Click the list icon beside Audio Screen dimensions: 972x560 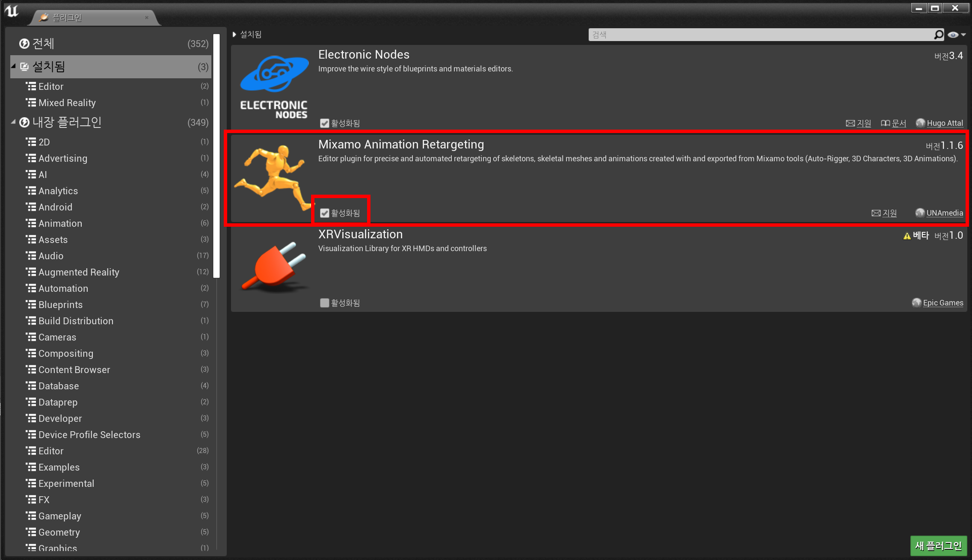point(31,255)
